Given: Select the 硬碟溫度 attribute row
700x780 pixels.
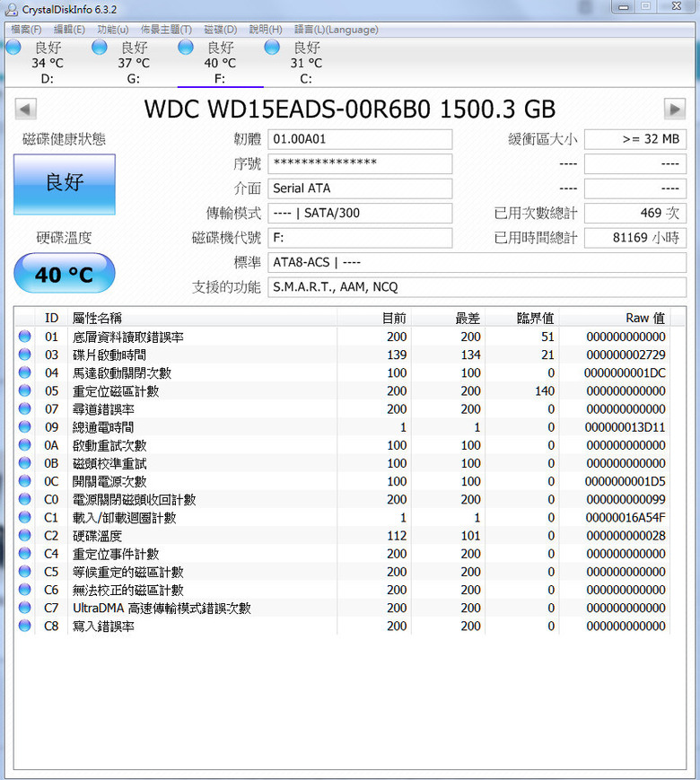Looking at the screenshot, I should coord(342,536).
